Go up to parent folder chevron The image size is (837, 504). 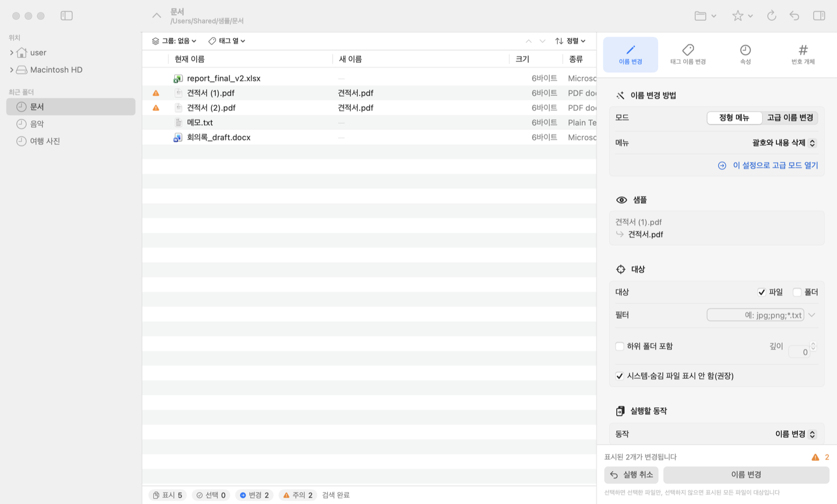click(x=156, y=16)
